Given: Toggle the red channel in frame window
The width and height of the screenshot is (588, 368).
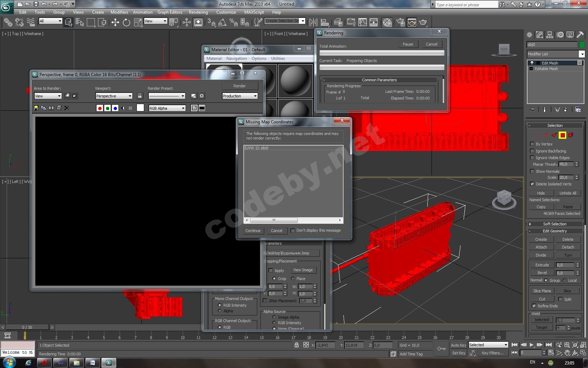Looking at the screenshot, I should pyautogui.click(x=100, y=108).
